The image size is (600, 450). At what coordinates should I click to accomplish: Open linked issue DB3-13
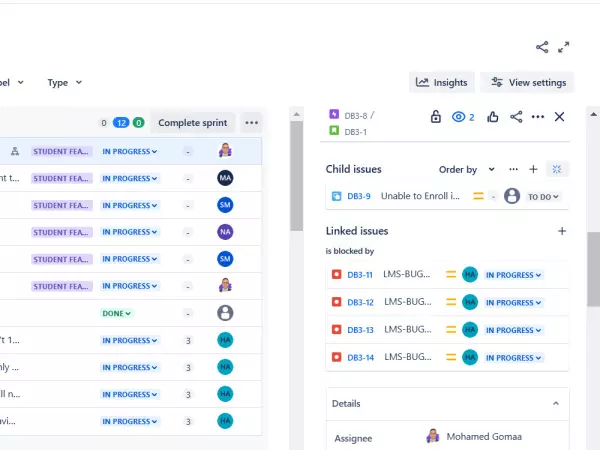(360, 330)
